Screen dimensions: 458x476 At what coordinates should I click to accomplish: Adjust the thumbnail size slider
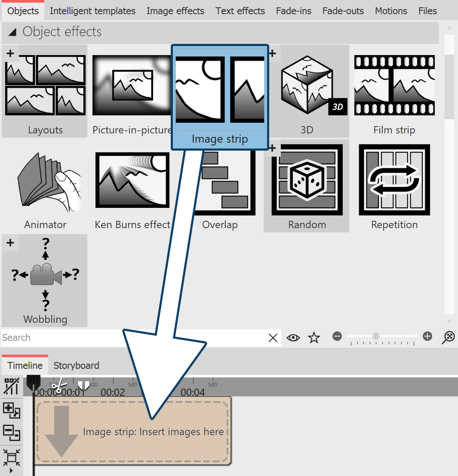click(376, 337)
